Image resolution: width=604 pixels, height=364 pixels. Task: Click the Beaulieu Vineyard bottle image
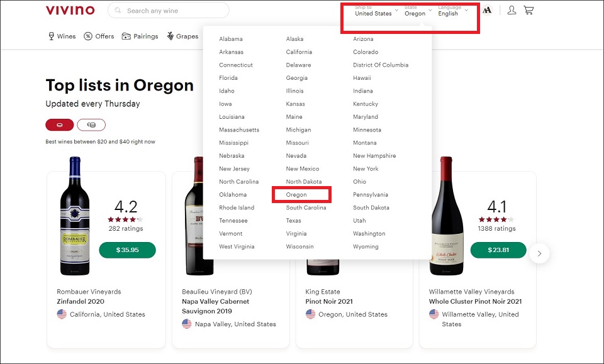(199, 216)
